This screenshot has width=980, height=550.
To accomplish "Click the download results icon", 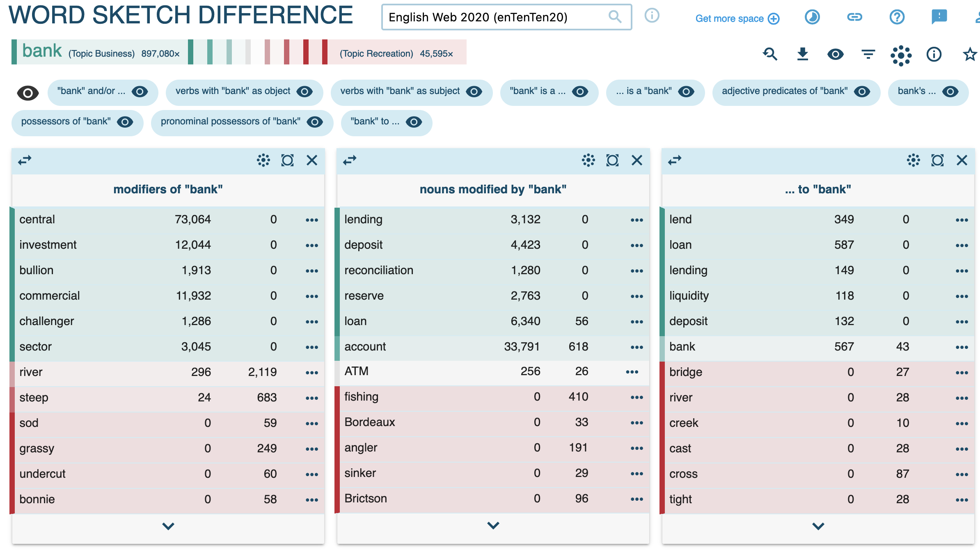I will tap(802, 54).
